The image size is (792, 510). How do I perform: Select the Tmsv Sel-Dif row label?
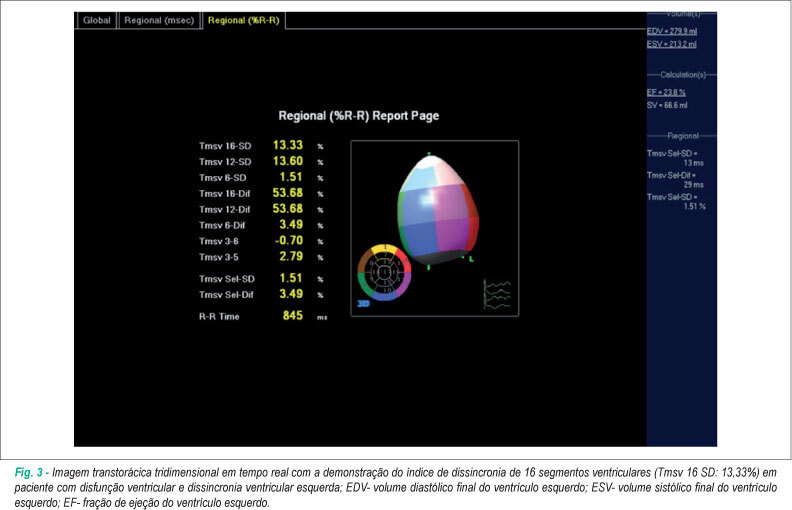pyautogui.click(x=226, y=295)
